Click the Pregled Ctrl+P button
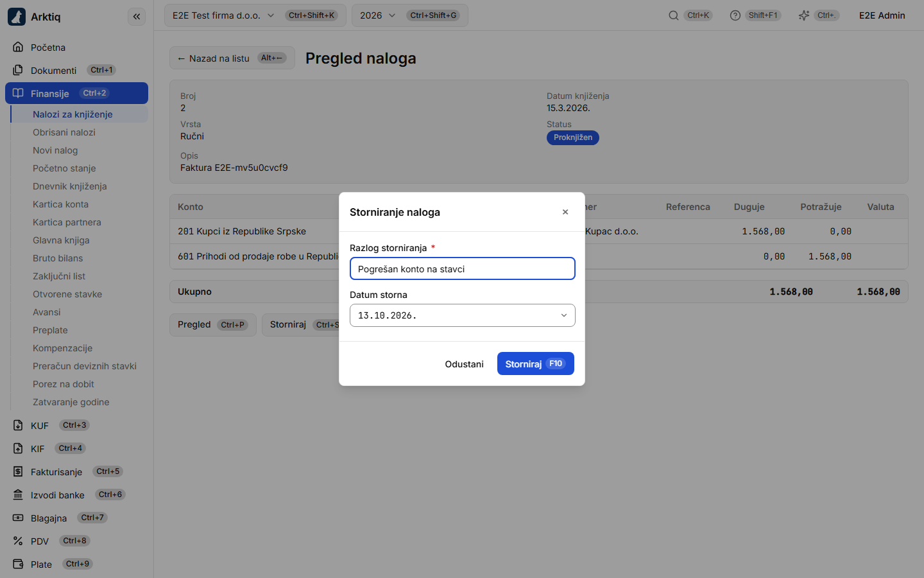Image resolution: width=924 pixels, height=578 pixels. (213, 325)
